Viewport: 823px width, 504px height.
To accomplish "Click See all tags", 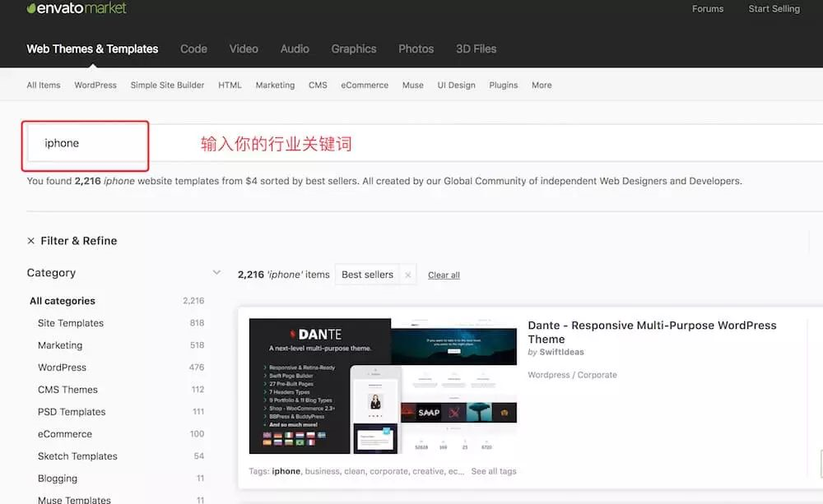I will click(x=496, y=471).
